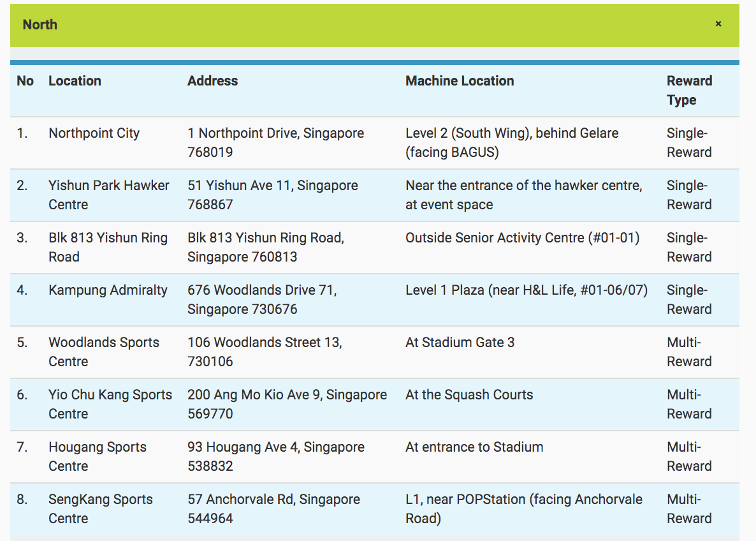
Task: Click machine location behind Gelare (facing BAGUS)
Action: (x=512, y=142)
